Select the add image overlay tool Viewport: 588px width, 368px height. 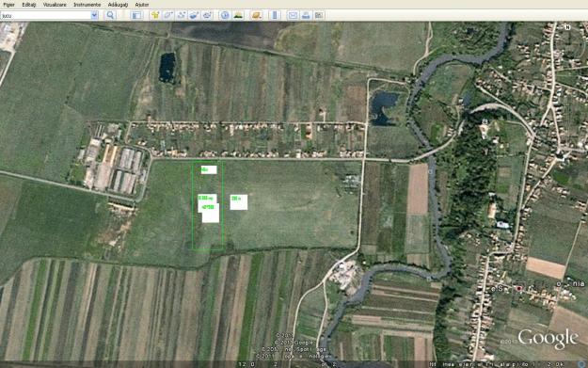(194, 15)
